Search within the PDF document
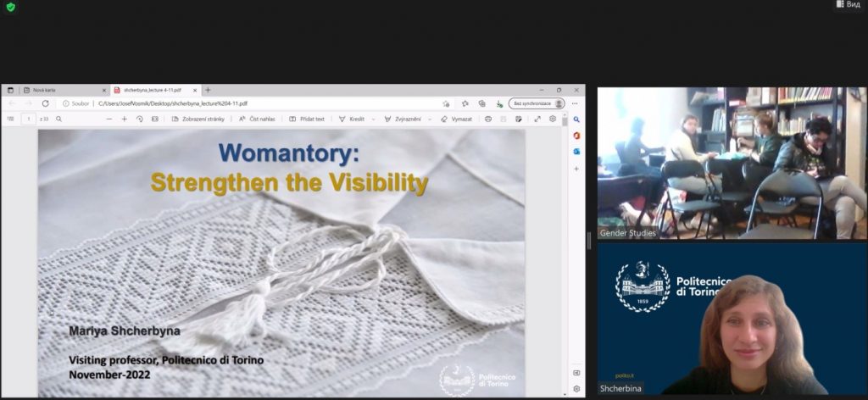The width and height of the screenshot is (868, 400). (58, 119)
